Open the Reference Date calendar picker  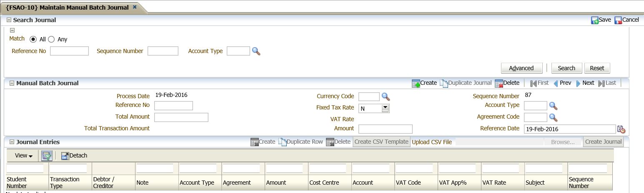621,129
